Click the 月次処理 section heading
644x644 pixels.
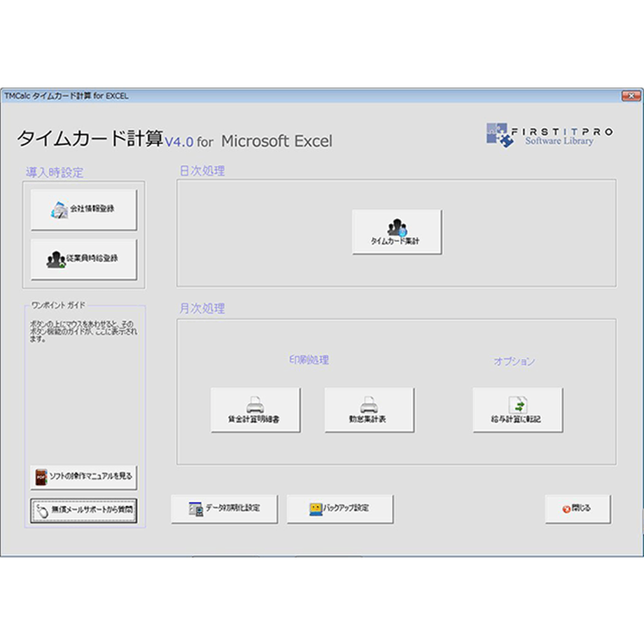point(202,308)
